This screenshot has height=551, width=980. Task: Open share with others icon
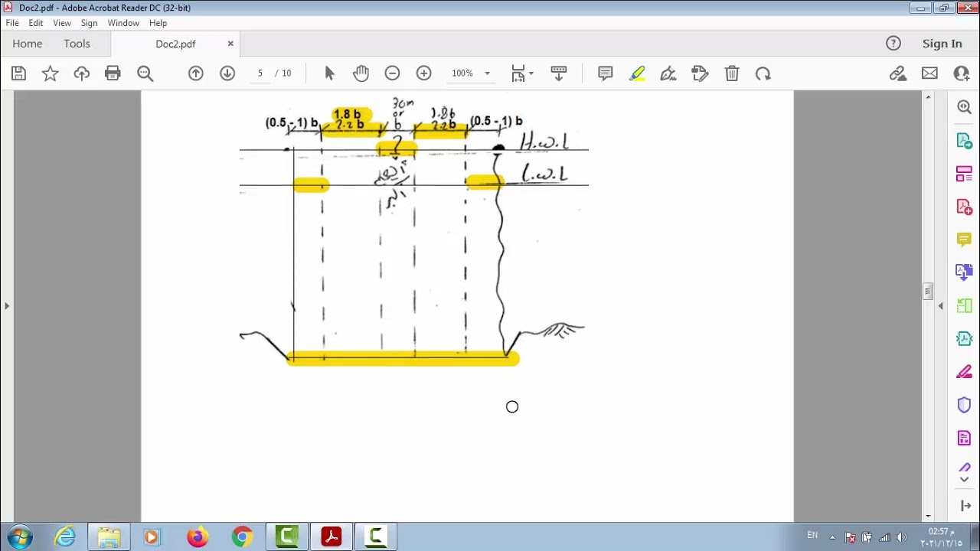point(962,73)
